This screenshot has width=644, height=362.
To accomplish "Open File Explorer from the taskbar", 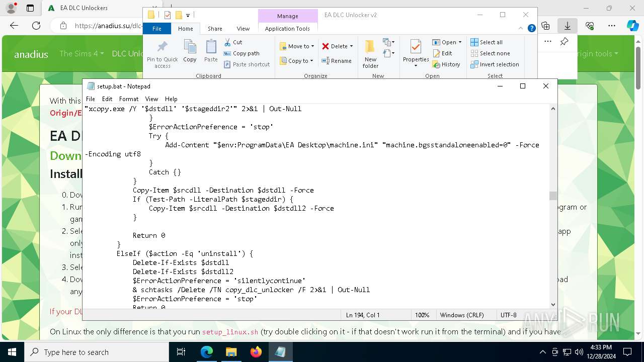I will click(231, 352).
